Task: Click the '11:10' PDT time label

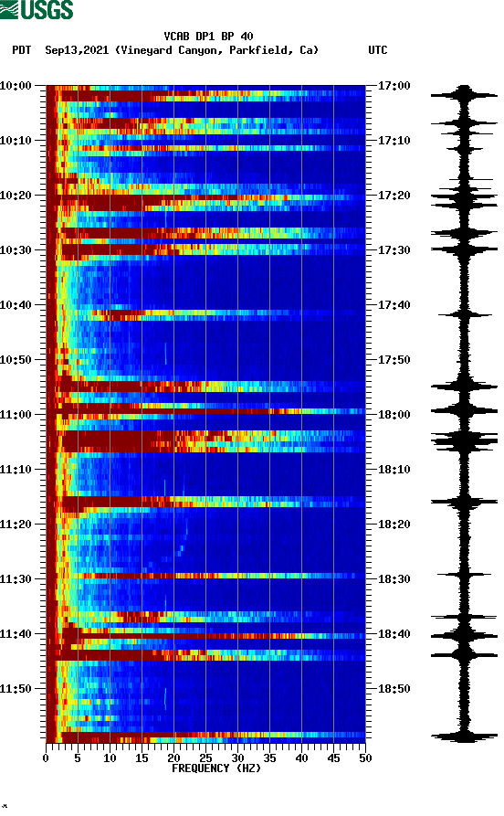Action: 16,470
